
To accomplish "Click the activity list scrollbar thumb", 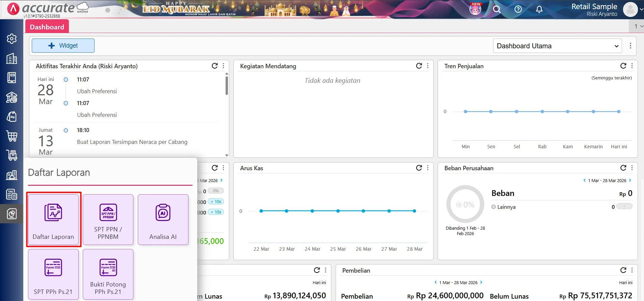I will [x=227, y=85].
